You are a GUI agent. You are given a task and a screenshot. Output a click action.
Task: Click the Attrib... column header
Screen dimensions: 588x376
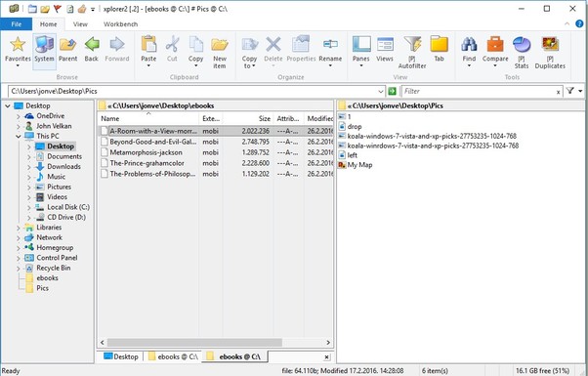[288, 118]
